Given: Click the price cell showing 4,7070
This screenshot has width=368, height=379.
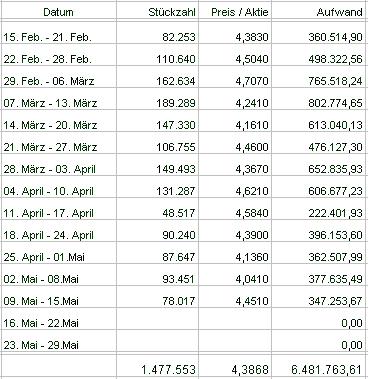Looking at the screenshot, I should point(235,77).
